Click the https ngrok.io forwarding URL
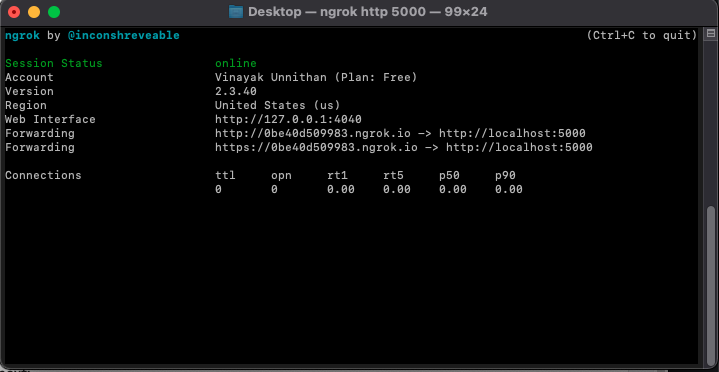The width and height of the screenshot is (719, 372). (x=316, y=147)
